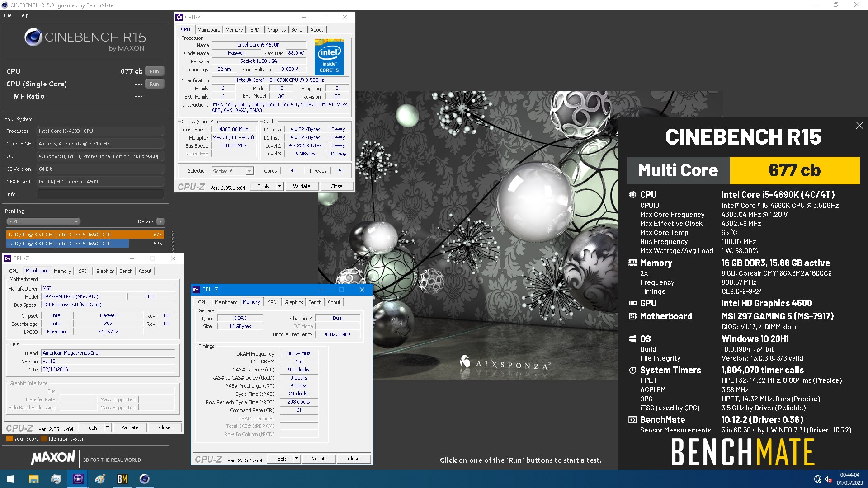Click Validate in Mainboard CPU-Z window

click(130, 427)
